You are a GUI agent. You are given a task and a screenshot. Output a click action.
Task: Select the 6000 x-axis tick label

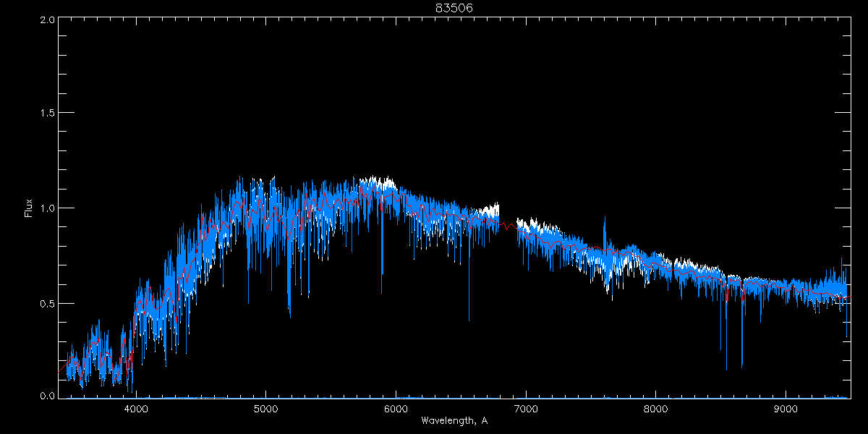pyautogui.click(x=396, y=408)
